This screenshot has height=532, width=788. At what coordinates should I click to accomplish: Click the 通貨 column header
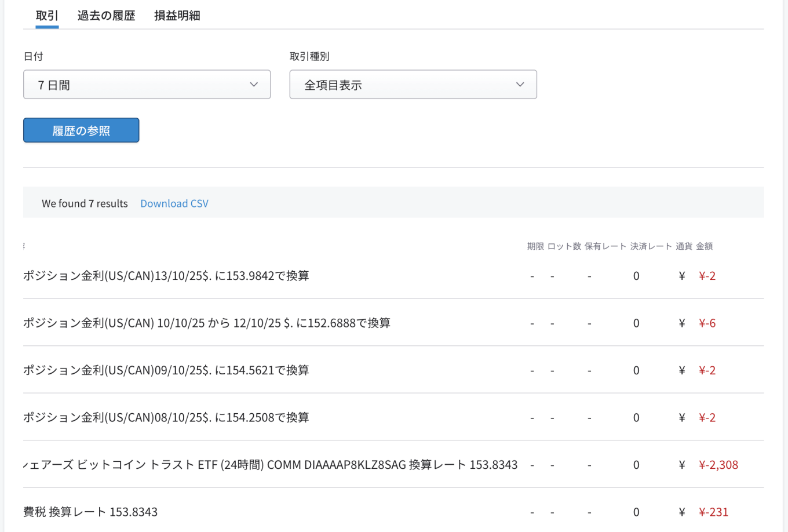tap(684, 246)
